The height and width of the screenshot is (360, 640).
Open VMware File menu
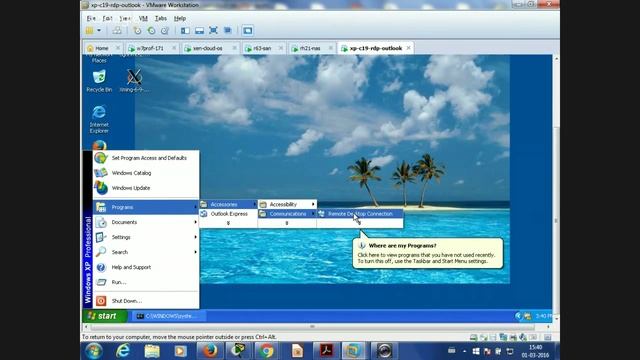pyautogui.click(x=91, y=18)
